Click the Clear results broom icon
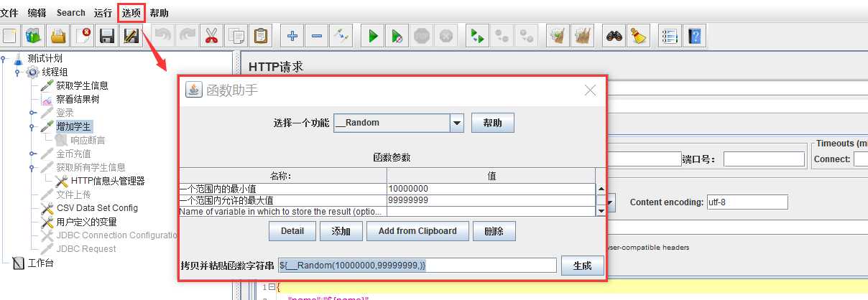 (x=558, y=36)
